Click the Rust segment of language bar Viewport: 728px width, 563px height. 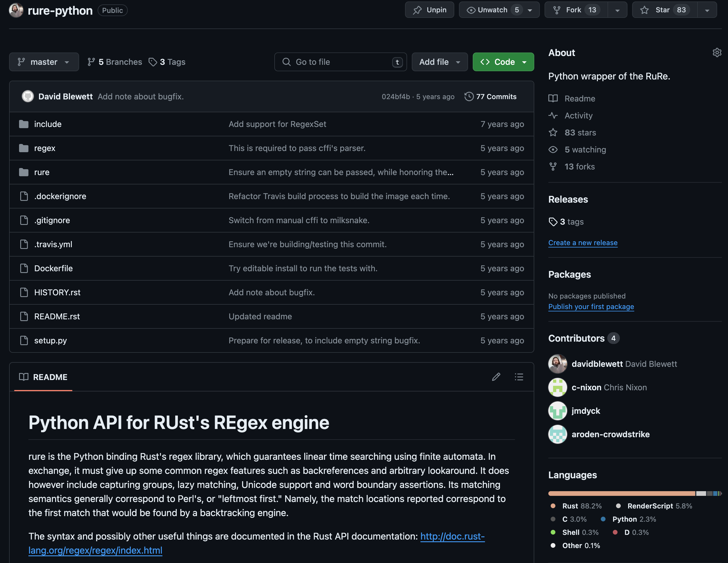pyautogui.click(x=621, y=493)
